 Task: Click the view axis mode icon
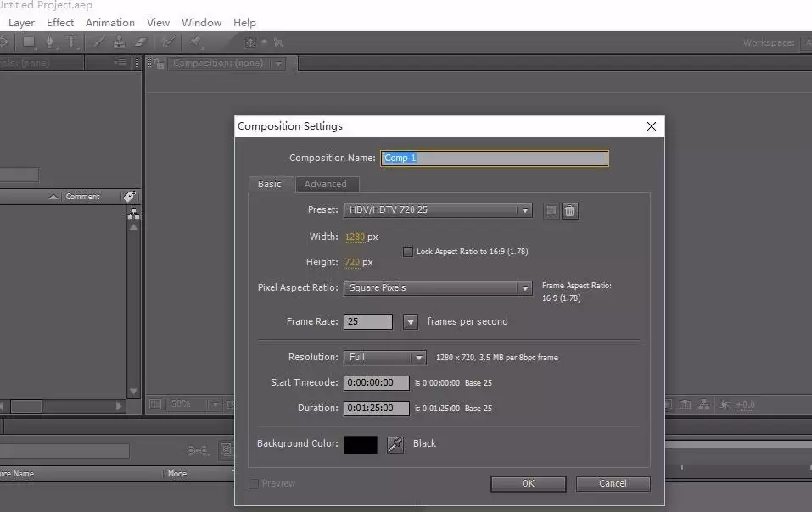pos(278,43)
